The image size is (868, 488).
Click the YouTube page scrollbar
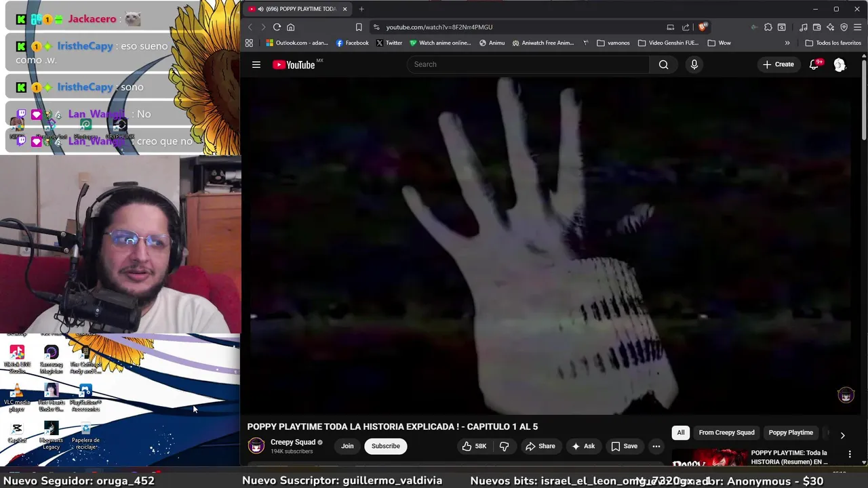point(864,102)
